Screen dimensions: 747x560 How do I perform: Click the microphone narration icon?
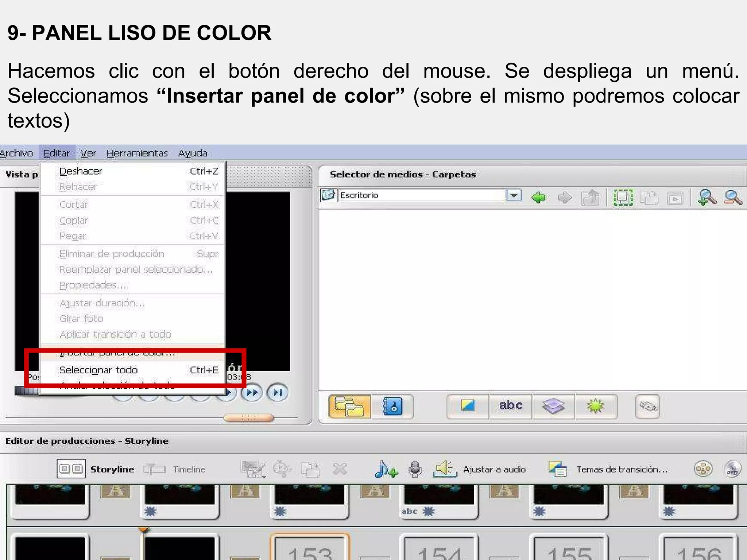(x=415, y=469)
